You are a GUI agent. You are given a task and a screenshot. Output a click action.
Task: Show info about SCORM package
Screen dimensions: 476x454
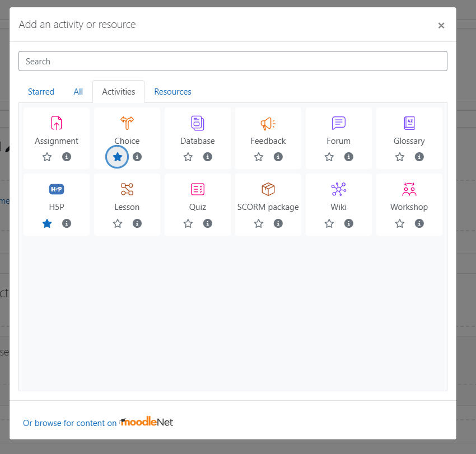click(278, 223)
